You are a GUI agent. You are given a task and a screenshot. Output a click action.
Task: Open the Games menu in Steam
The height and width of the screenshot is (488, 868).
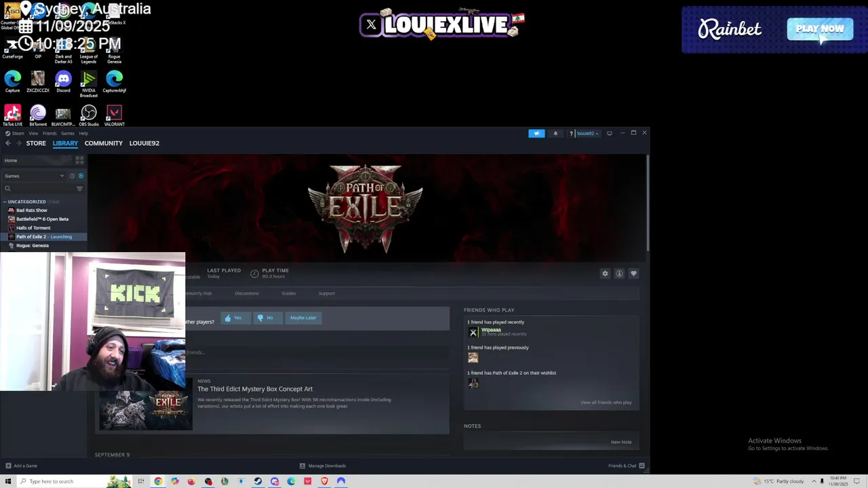[x=68, y=134]
